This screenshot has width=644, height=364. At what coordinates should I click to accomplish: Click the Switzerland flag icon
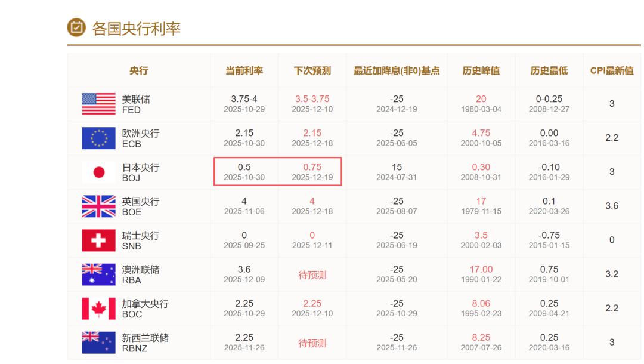[x=98, y=240]
